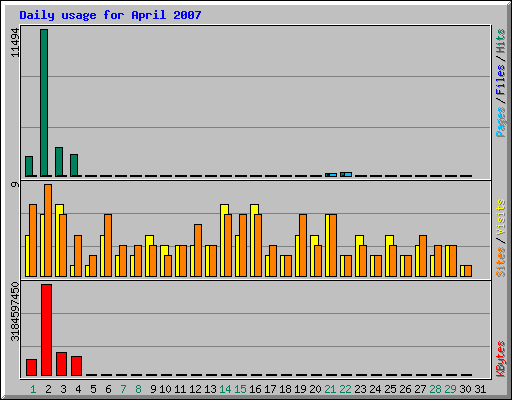Click green weekend day label 28
This screenshot has width=512, height=400.
click(x=435, y=389)
